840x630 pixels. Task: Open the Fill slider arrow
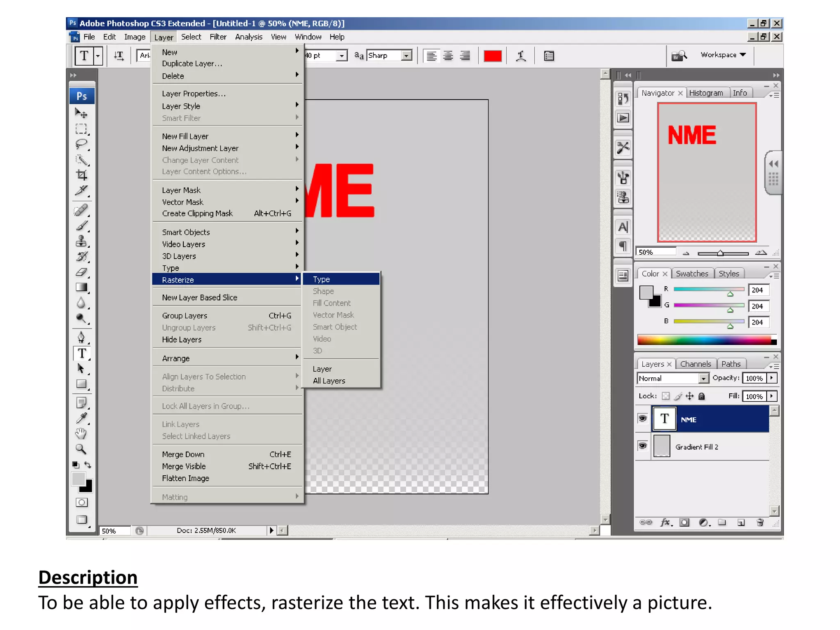(x=772, y=396)
